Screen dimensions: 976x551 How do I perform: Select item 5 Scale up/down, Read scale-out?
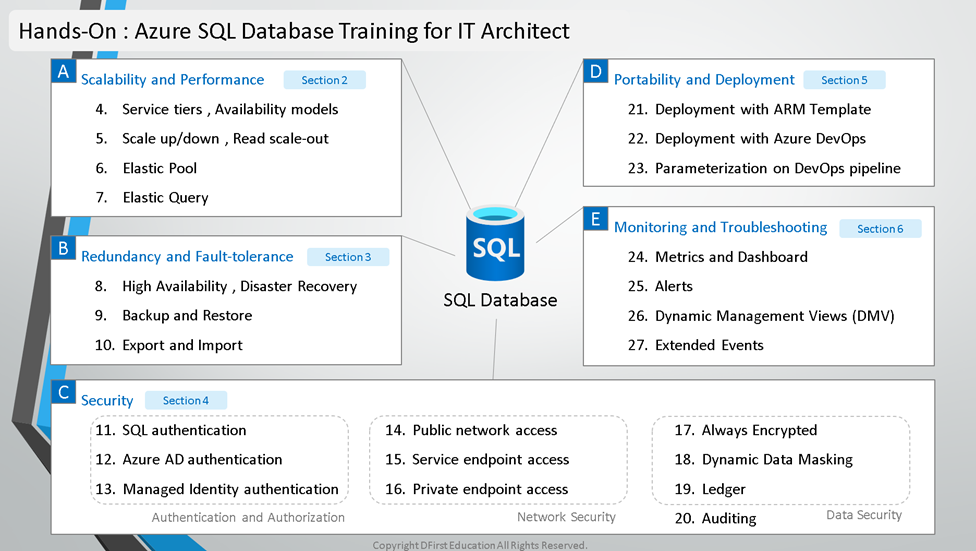[212, 139]
